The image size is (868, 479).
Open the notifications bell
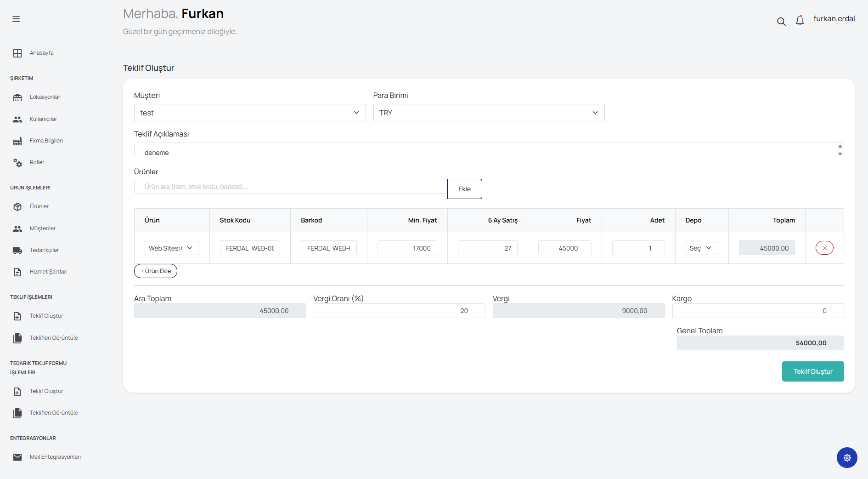800,21
